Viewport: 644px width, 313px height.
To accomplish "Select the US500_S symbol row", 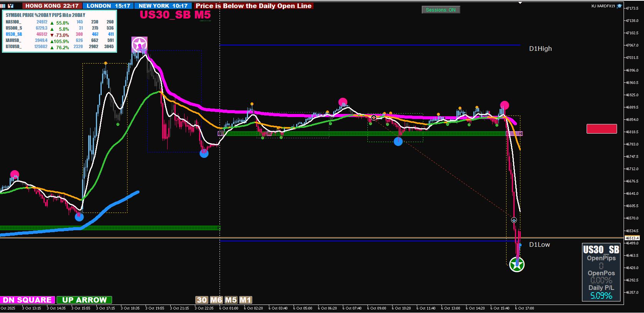I will pyautogui.click(x=60, y=28).
